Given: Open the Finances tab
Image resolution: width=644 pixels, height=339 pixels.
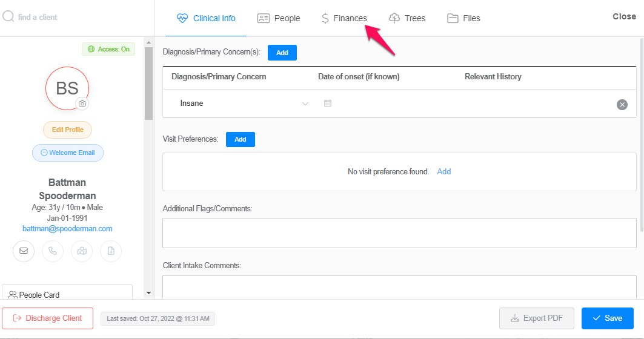Looking at the screenshot, I should coord(344,19).
